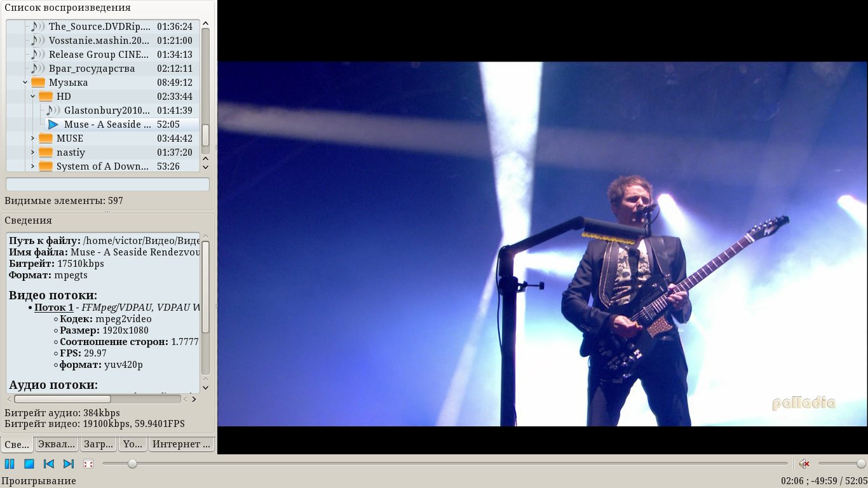The image size is (868, 488).
Task: Click the Сведения horizontal scrollbar right arrow
Action: tap(194, 399)
